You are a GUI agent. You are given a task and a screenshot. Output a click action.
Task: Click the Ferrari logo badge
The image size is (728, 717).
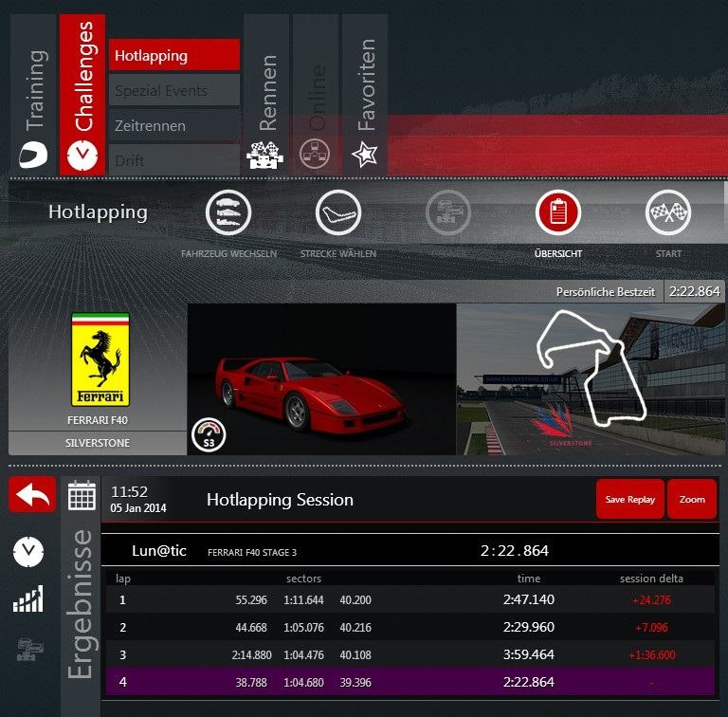click(100, 359)
